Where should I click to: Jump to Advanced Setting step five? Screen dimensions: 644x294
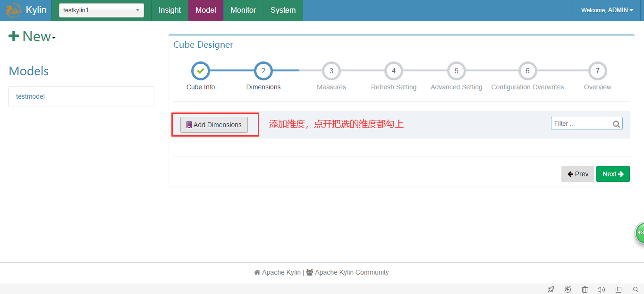point(457,71)
